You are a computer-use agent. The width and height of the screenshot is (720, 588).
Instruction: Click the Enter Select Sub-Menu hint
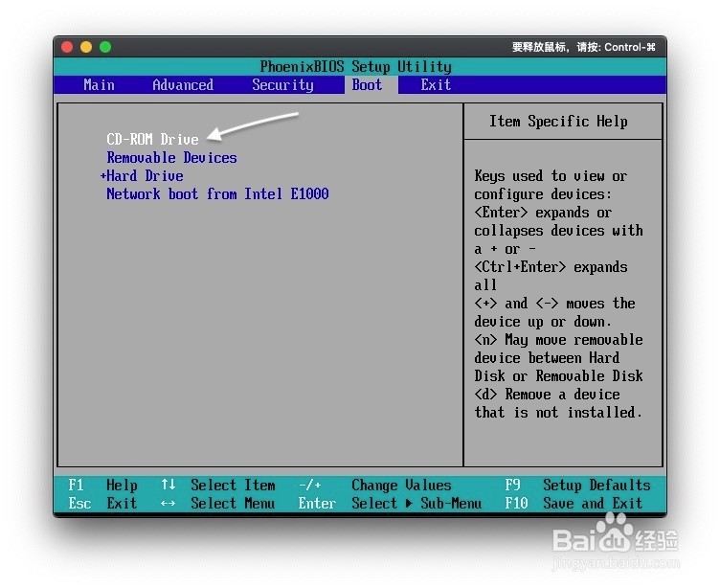[x=390, y=504]
